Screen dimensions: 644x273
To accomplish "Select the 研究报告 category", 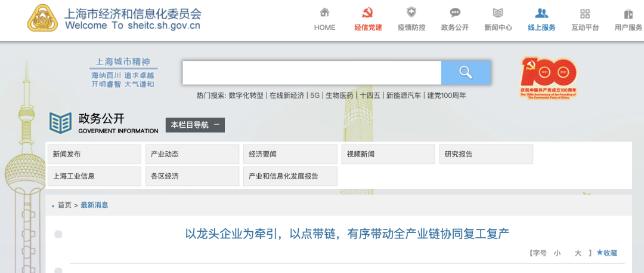I will 486,154.
